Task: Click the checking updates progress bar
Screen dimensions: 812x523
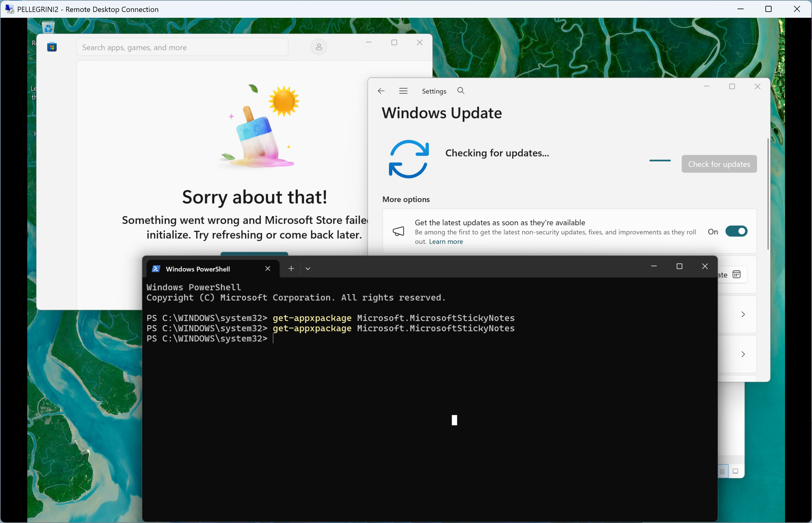Action: [660, 160]
